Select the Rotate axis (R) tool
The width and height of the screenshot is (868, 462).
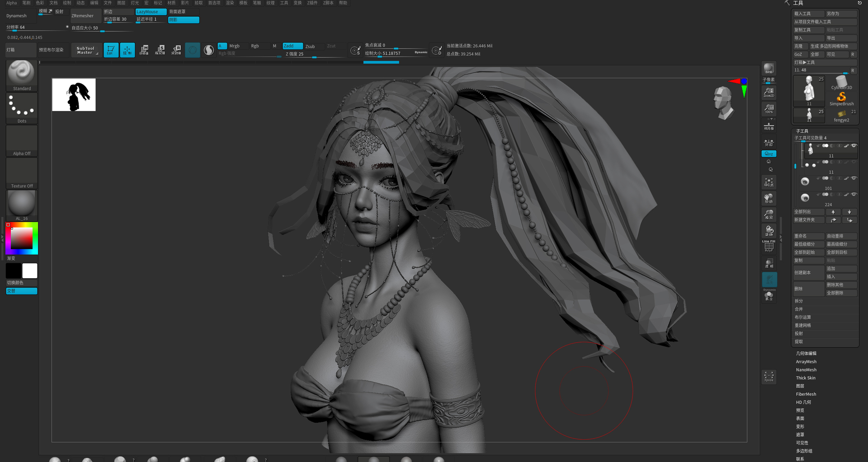pos(176,50)
